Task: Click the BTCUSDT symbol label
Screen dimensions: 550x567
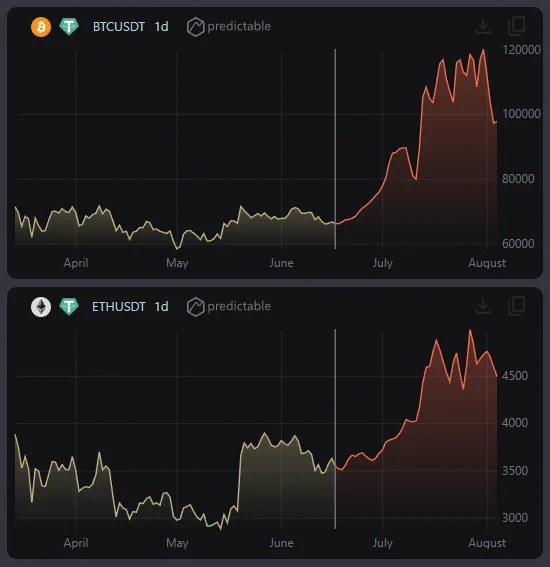Action: click(119, 27)
